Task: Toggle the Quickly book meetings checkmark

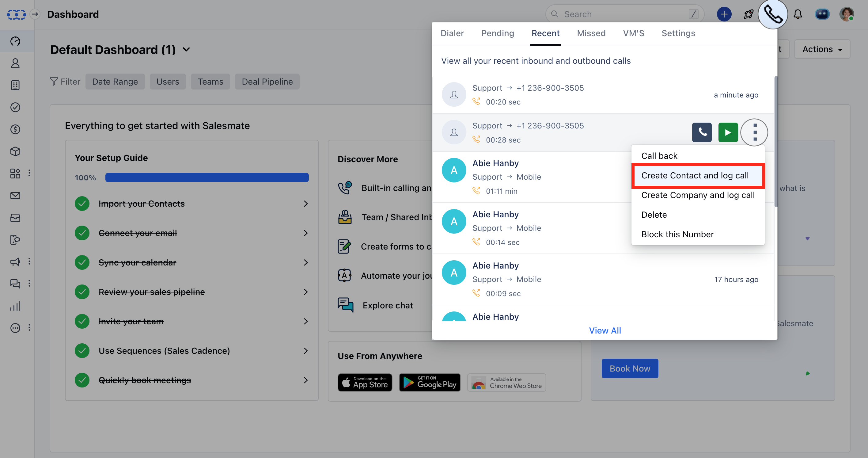Action: pos(82,380)
